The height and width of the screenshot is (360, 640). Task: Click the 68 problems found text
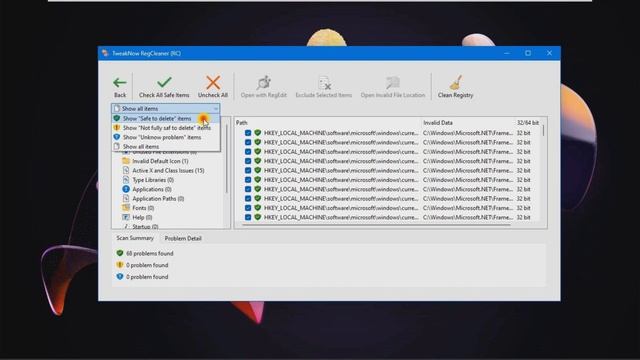point(150,253)
